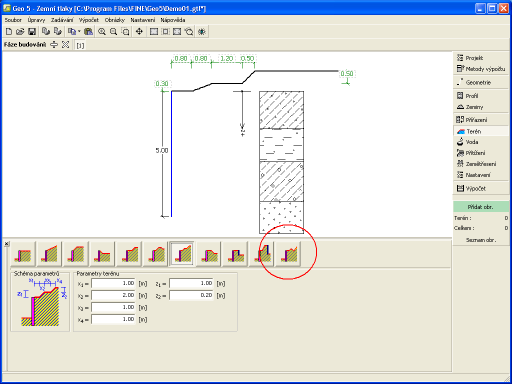Screen dimensions: 512x384
Task: Click the Open folder icon
Action: (20, 32)
